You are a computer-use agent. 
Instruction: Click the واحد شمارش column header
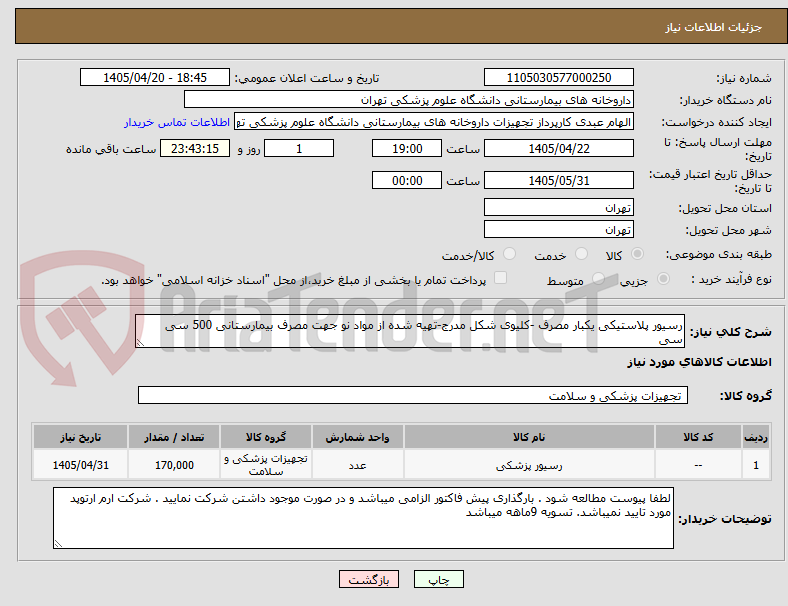pyautogui.click(x=357, y=437)
